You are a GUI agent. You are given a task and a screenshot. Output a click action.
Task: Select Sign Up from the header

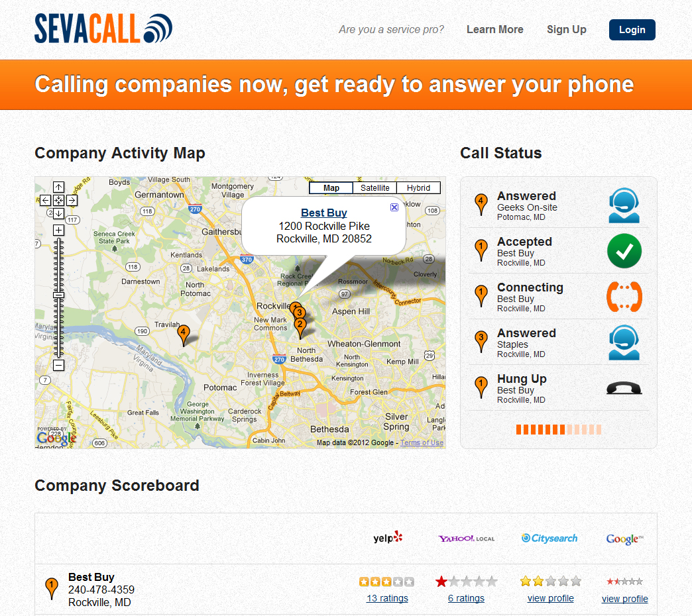click(x=566, y=29)
